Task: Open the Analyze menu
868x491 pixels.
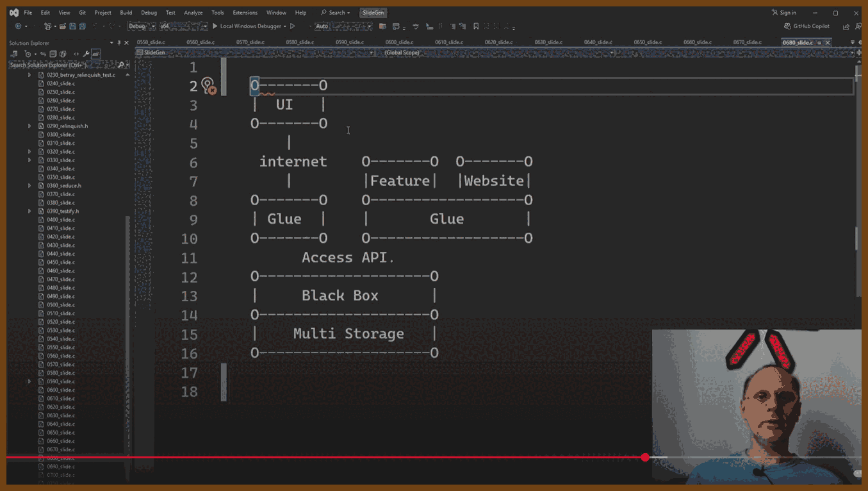Action: 193,13
